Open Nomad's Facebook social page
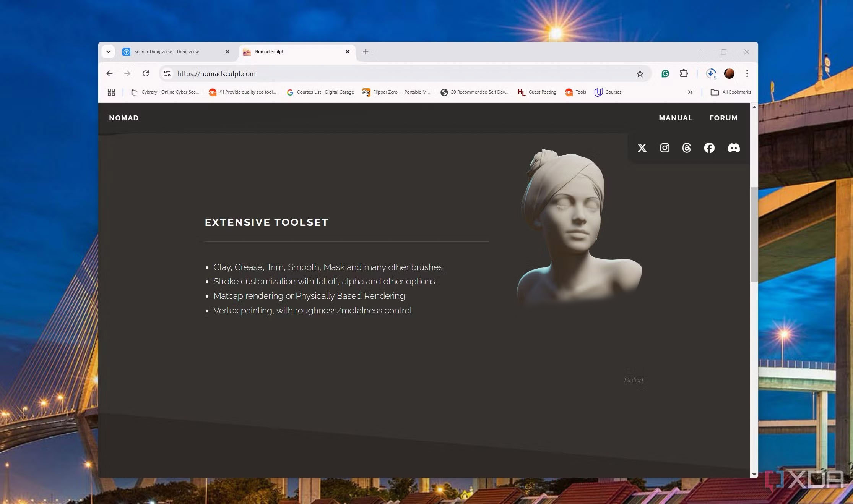The height and width of the screenshot is (504, 853). 709,148
